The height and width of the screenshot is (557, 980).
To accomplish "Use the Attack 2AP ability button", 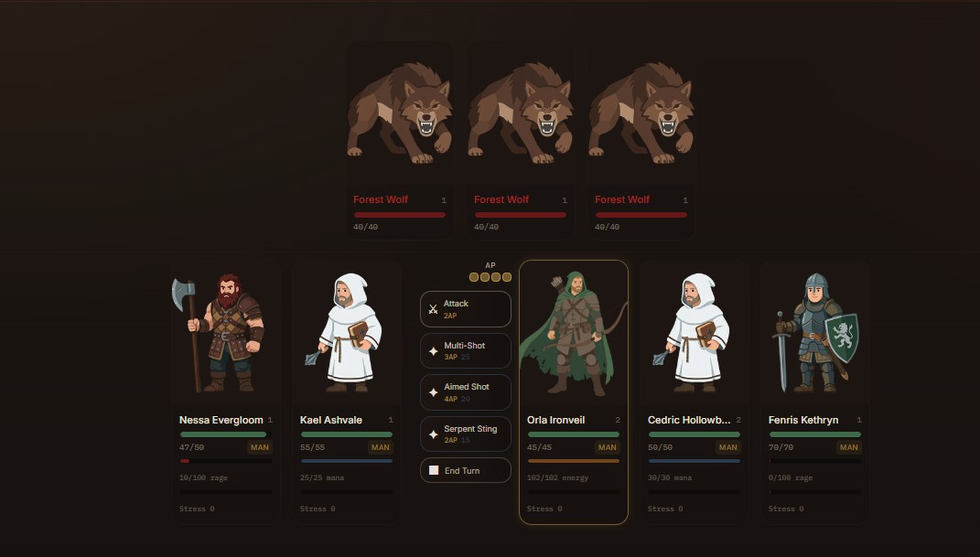I will (466, 309).
